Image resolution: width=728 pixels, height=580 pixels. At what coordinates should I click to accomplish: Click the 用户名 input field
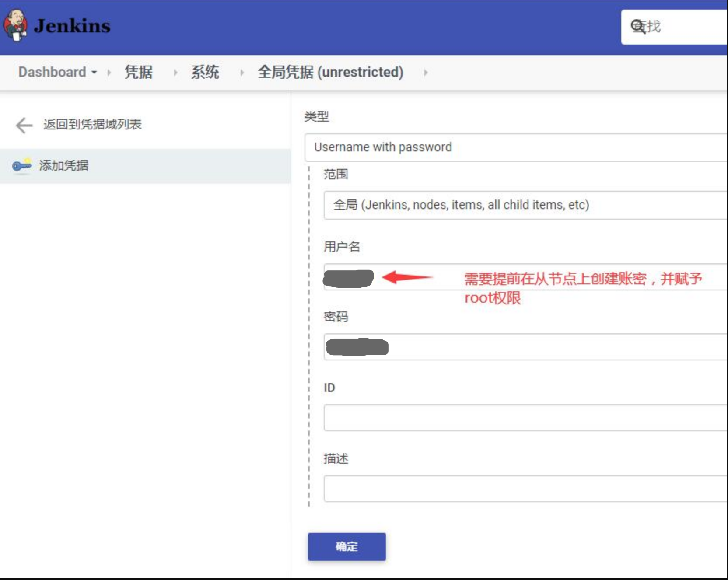[x=526, y=277]
